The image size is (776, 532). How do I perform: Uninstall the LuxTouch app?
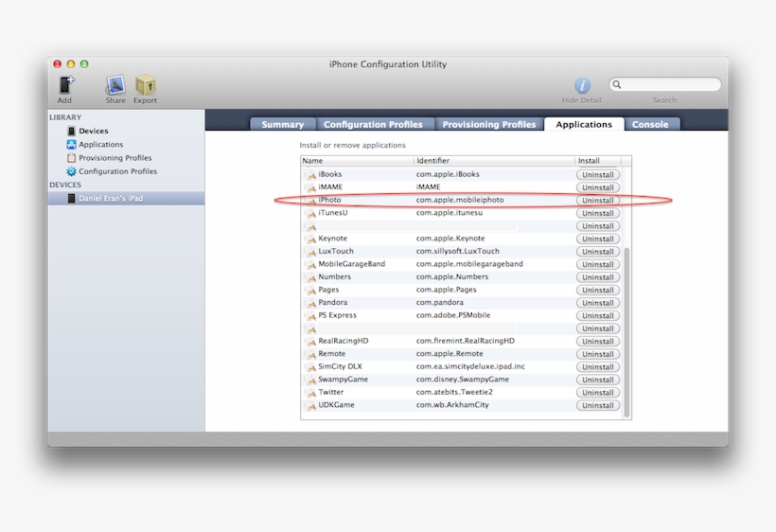598,252
